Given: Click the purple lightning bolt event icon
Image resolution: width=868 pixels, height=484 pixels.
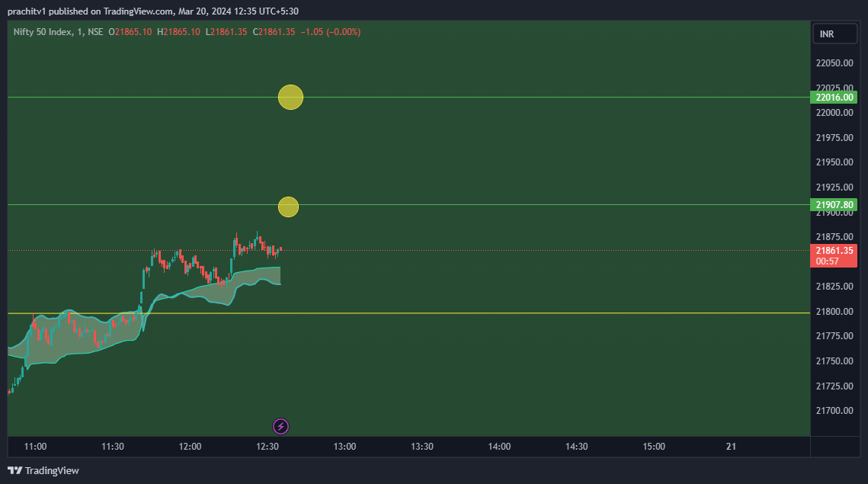Looking at the screenshot, I should (280, 426).
